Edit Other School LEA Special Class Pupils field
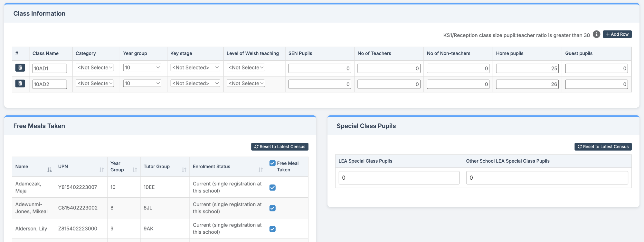The width and height of the screenshot is (644, 242). (547, 178)
